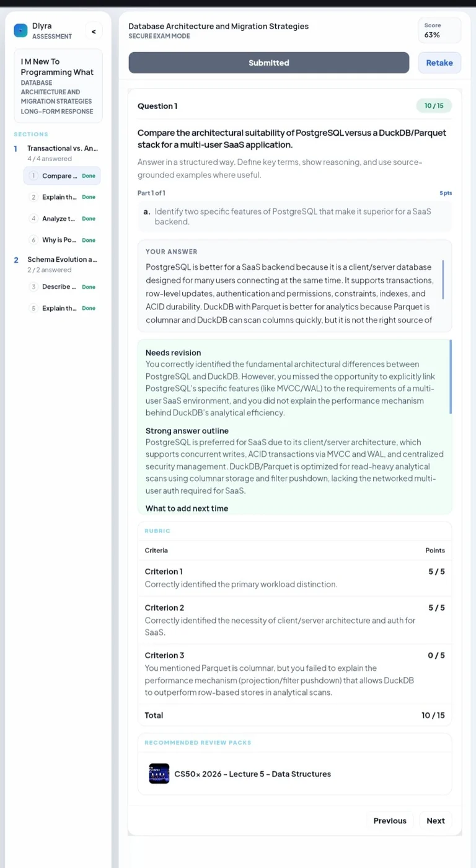Click the 'CS50x 2026 - Lecture 5 - Data Structures' title
Image resolution: width=476 pixels, height=868 pixels.
(252, 774)
